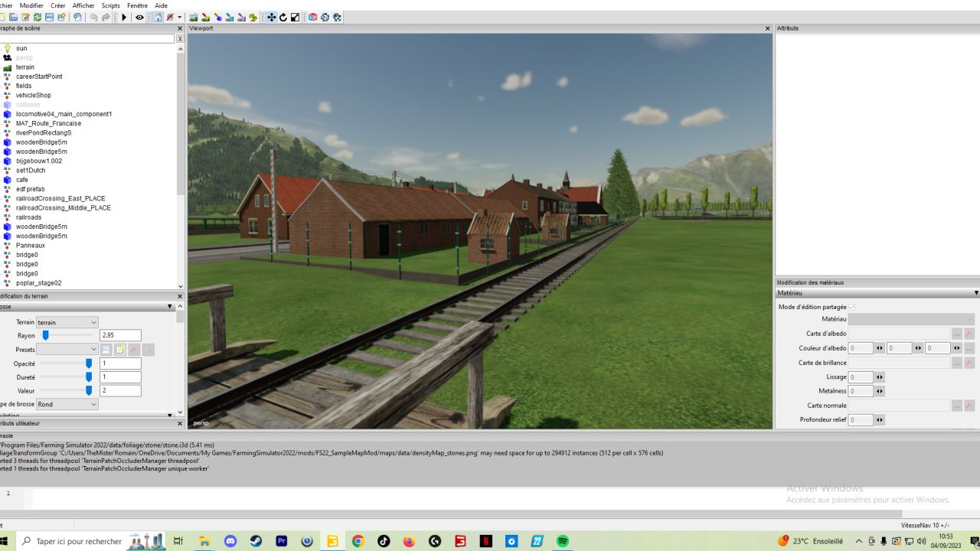Select locomotive04_main_component1 node
The image size is (980, 551).
tap(64, 114)
